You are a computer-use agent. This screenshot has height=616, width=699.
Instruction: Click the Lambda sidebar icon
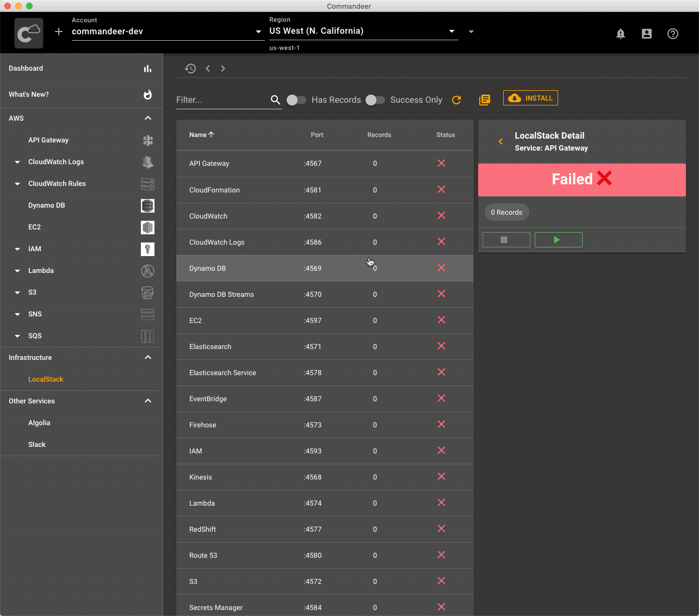[147, 271]
